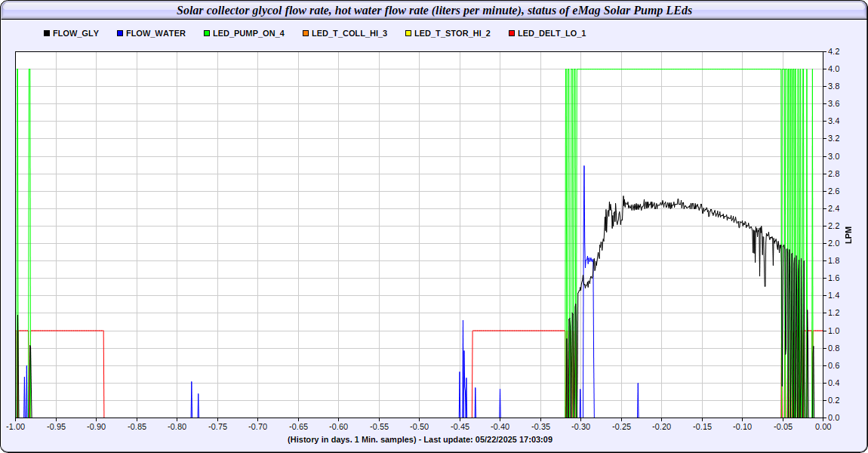Viewport: 868px width, 453px height.
Task: Click the -0.50 tick label on x-axis
Action: pyautogui.click(x=419, y=427)
